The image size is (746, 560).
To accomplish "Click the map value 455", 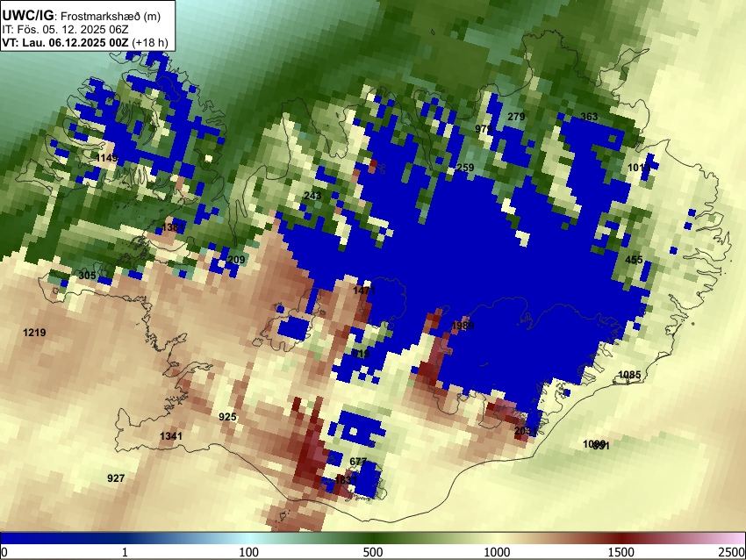I will pyautogui.click(x=634, y=260).
